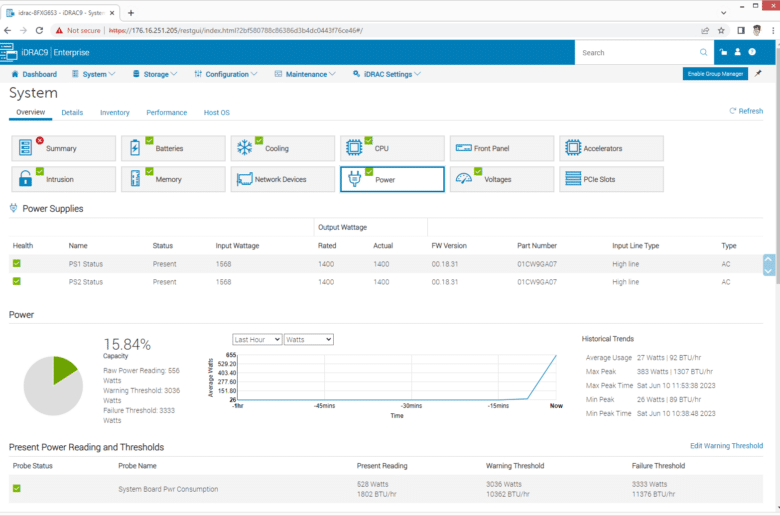Open the Watts unit dropdown
Viewport: 780px width, 516px height.
[x=308, y=339]
